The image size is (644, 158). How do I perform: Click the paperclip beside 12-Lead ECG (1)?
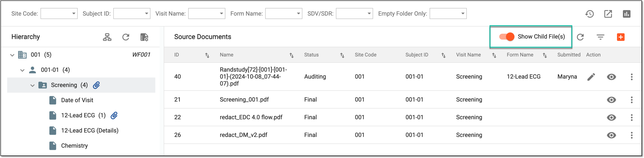pyautogui.click(x=114, y=115)
